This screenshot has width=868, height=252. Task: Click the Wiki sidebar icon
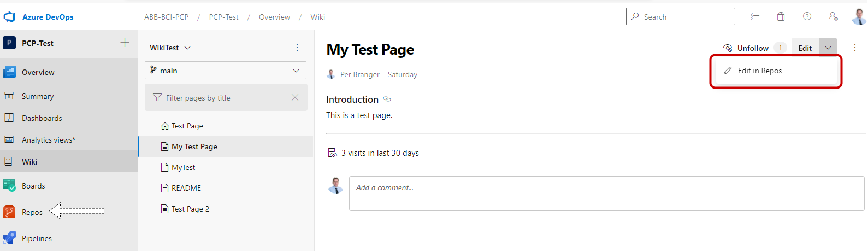click(9, 162)
